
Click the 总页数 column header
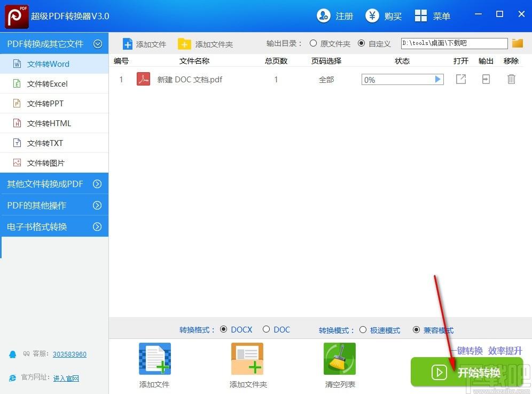coord(276,61)
